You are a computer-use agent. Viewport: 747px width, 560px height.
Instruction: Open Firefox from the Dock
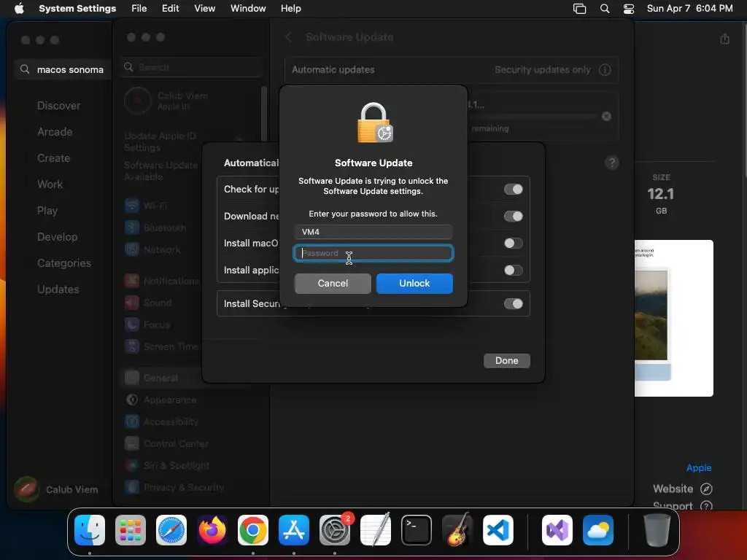coord(212,530)
